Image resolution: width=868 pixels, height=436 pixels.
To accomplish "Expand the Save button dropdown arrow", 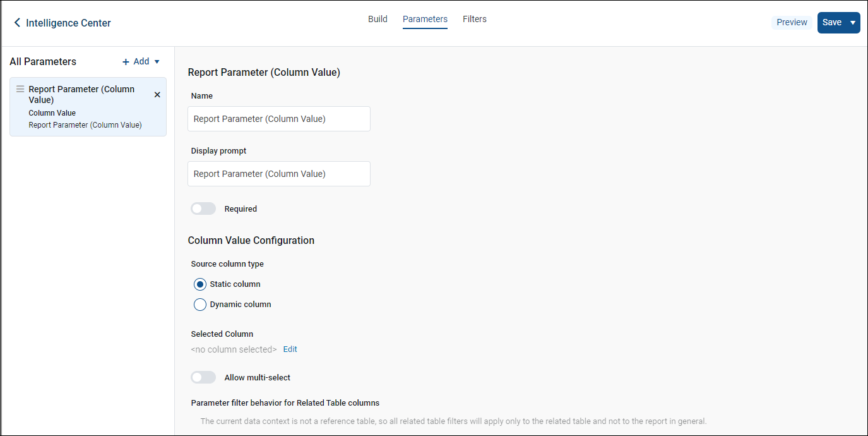I will pos(853,23).
